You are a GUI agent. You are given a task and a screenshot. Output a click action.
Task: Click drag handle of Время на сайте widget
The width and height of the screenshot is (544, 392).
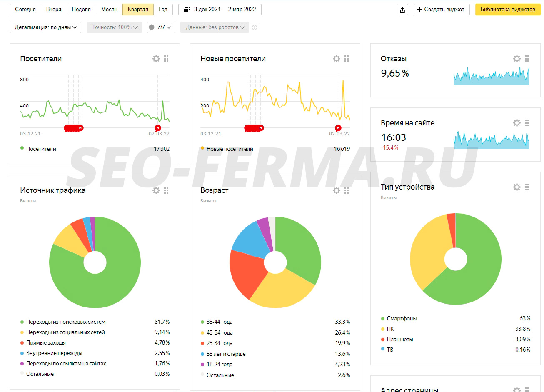point(527,123)
